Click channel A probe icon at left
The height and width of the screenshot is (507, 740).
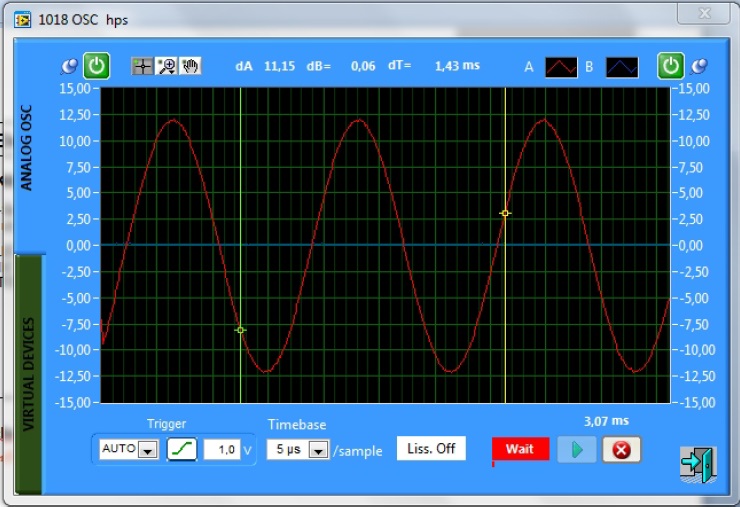[x=69, y=66]
